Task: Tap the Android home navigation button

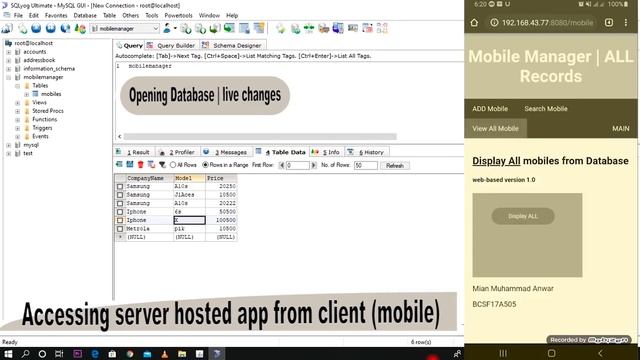Action: [x=551, y=353]
